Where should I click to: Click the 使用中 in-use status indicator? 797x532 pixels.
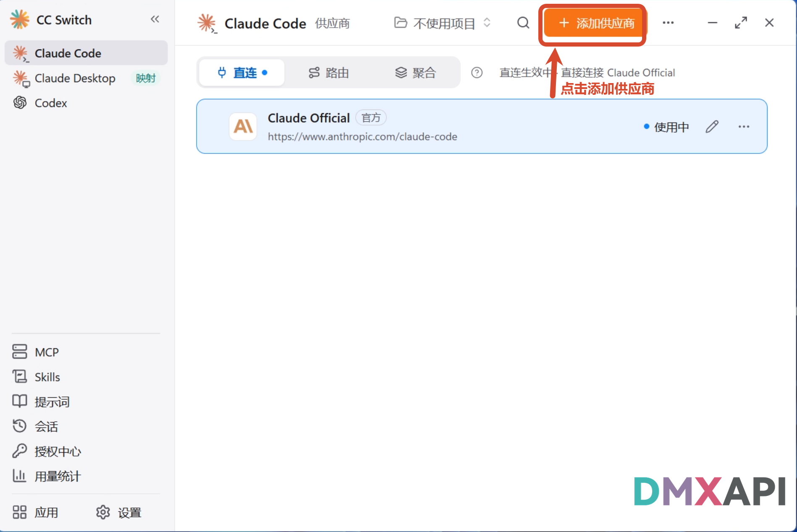point(666,127)
